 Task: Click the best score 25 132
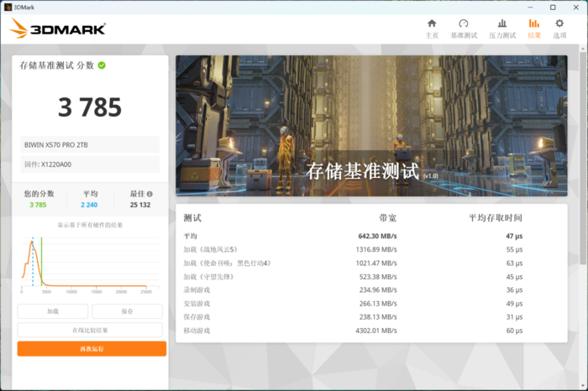(x=140, y=205)
